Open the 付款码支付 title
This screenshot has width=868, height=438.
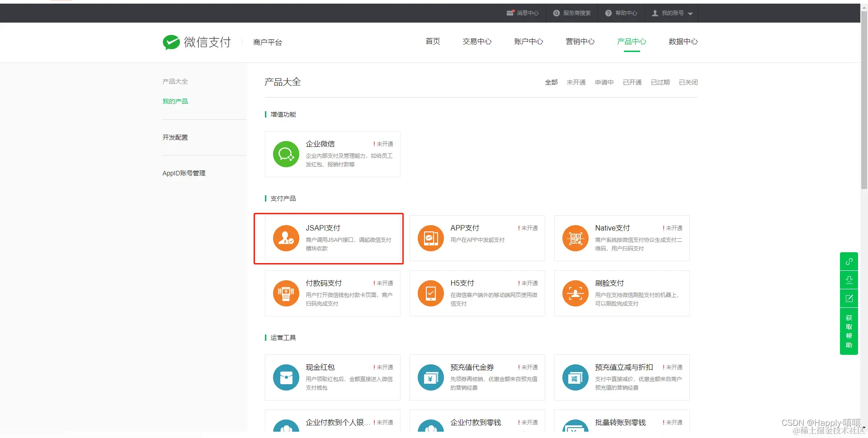324,283
